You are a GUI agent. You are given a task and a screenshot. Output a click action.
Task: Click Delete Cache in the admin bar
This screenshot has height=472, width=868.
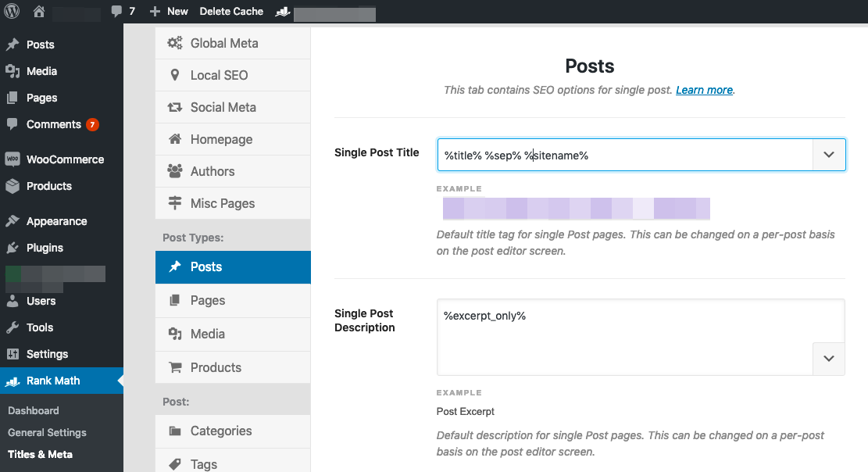click(231, 11)
